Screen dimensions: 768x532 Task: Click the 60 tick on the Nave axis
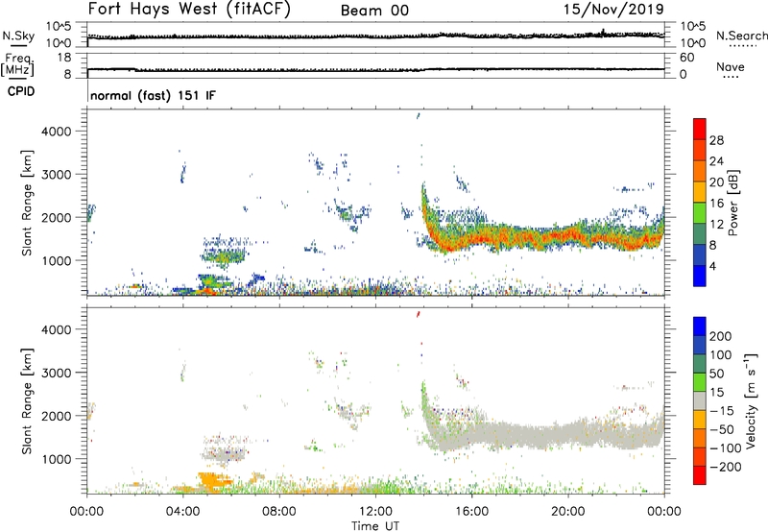point(686,58)
